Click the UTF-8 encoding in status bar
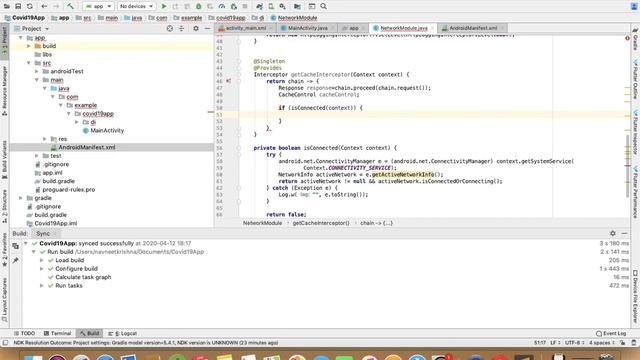The width and height of the screenshot is (640, 360). coord(575,343)
